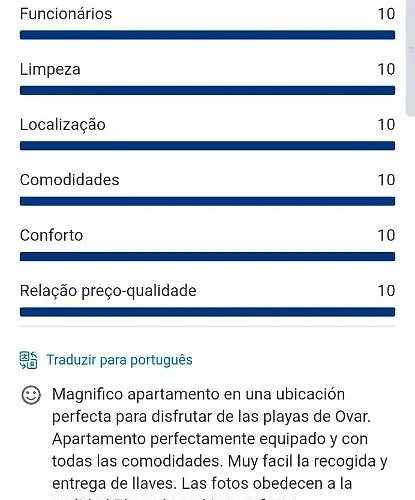Select the Localização category label
Viewport: 415px width, 500px height.
(x=63, y=125)
